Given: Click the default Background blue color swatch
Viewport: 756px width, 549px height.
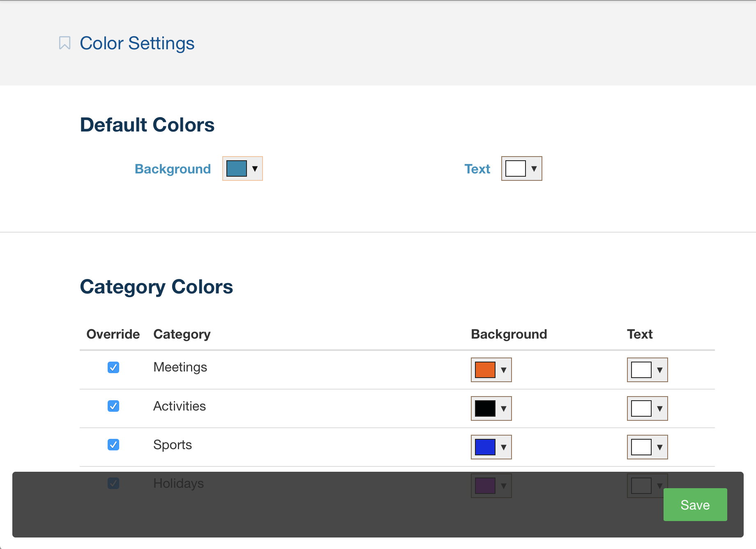Looking at the screenshot, I should (237, 168).
